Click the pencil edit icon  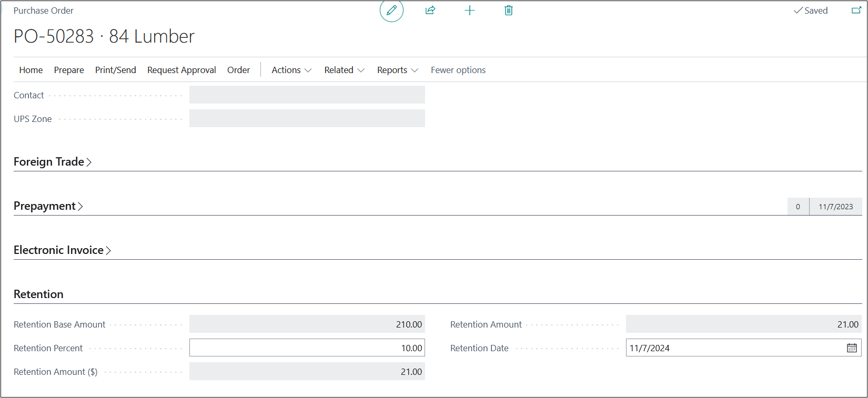(x=391, y=11)
